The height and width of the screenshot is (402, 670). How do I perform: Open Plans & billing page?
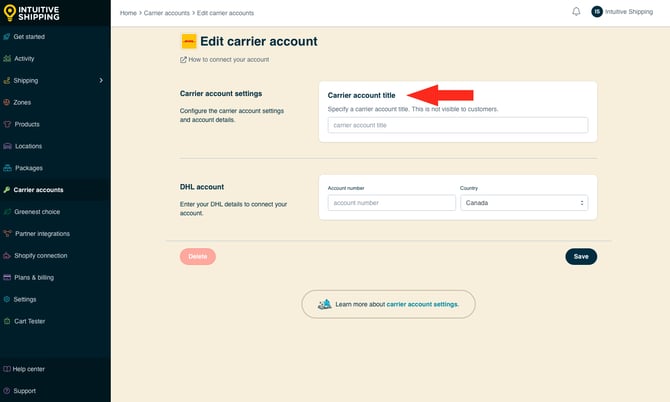point(34,277)
